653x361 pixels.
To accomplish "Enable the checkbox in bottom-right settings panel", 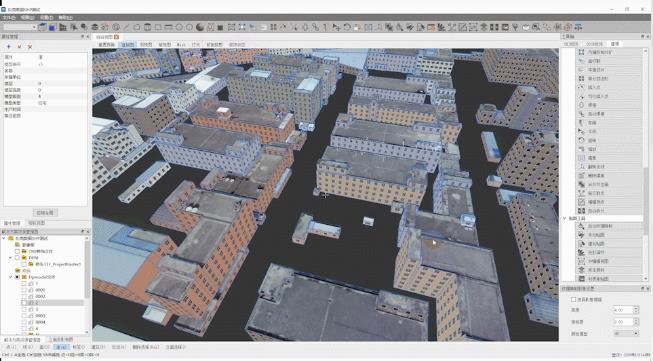I will click(x=573, y=299).
